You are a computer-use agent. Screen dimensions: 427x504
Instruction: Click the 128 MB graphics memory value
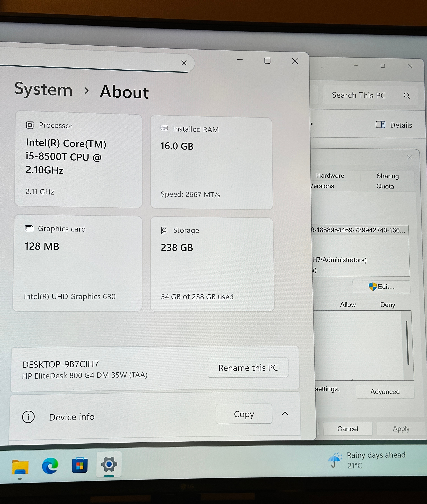coord(42,246)
